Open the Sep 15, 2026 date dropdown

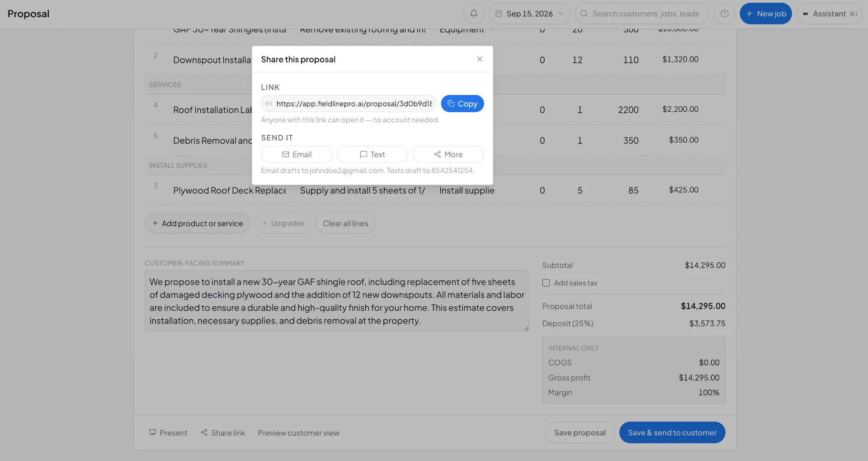[x=529, y=14]
